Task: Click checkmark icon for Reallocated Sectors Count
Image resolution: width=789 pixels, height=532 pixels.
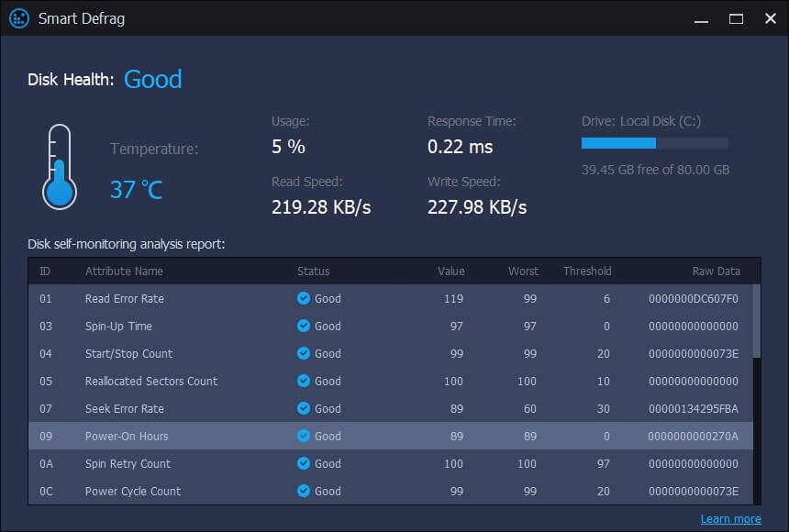Action: pos(304,381)
